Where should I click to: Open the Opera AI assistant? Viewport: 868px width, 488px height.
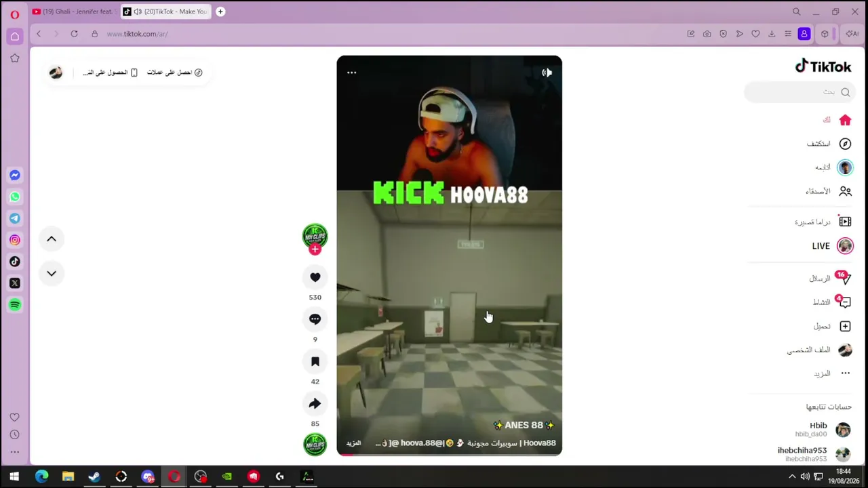(852, 34)
